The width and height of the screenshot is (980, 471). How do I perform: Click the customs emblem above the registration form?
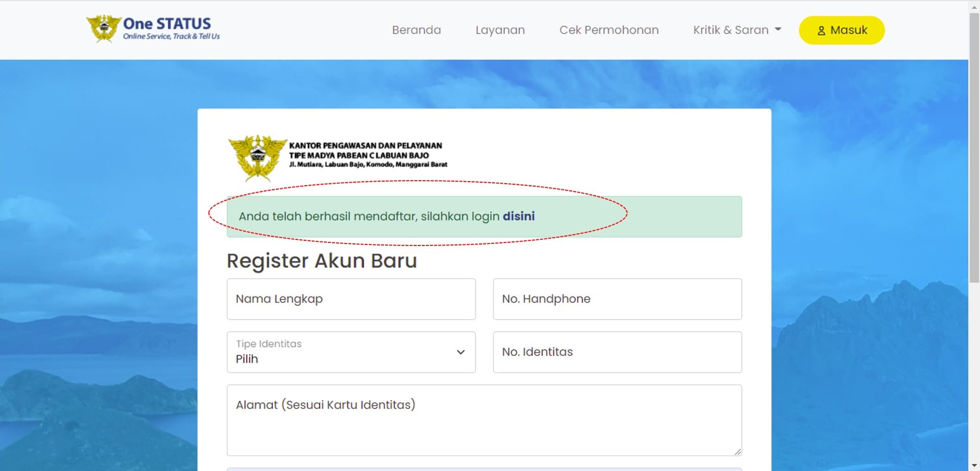257,157
